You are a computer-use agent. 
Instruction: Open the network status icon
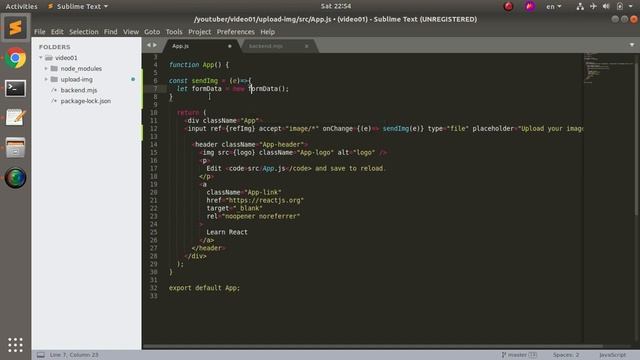580,6
